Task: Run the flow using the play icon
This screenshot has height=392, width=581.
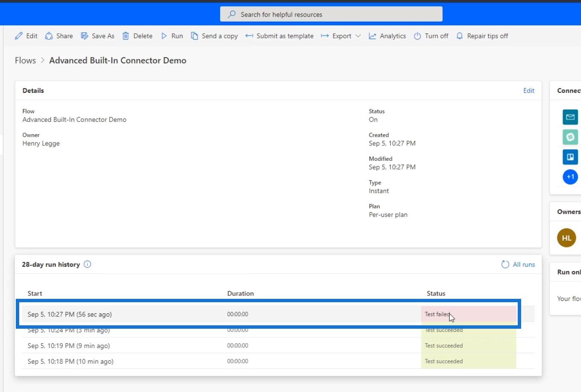Action: click(164, 36)
